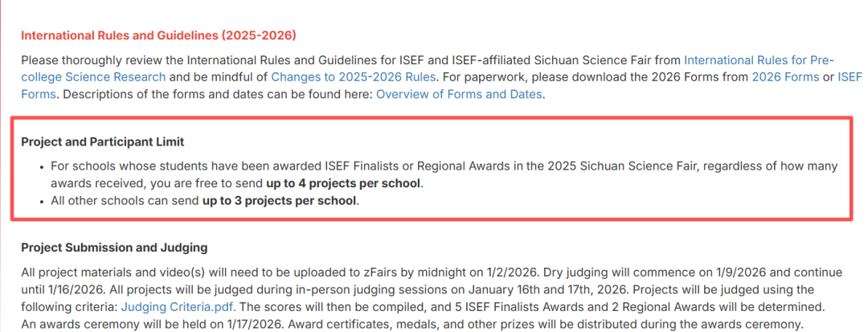Click the Changes to 2025-2026 Rules link

point(353,77)
